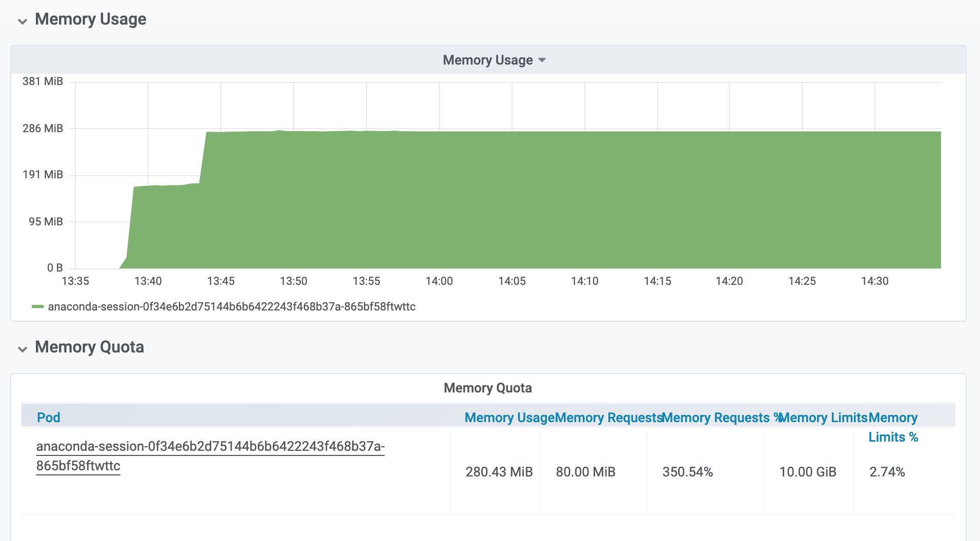The height and width of the screenshot is (541, 980).
Task: Collapse the Memory Usage row using its chevron
Action: coord(23,21)
